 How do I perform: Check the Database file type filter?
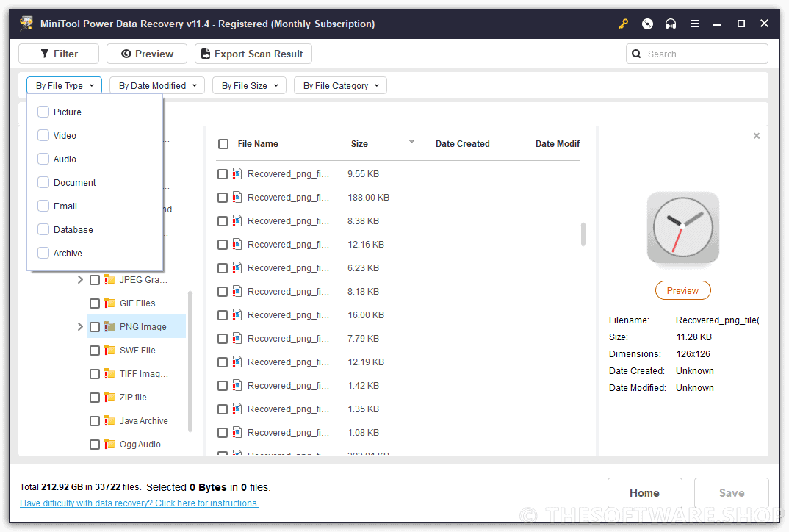click(43, 229)
